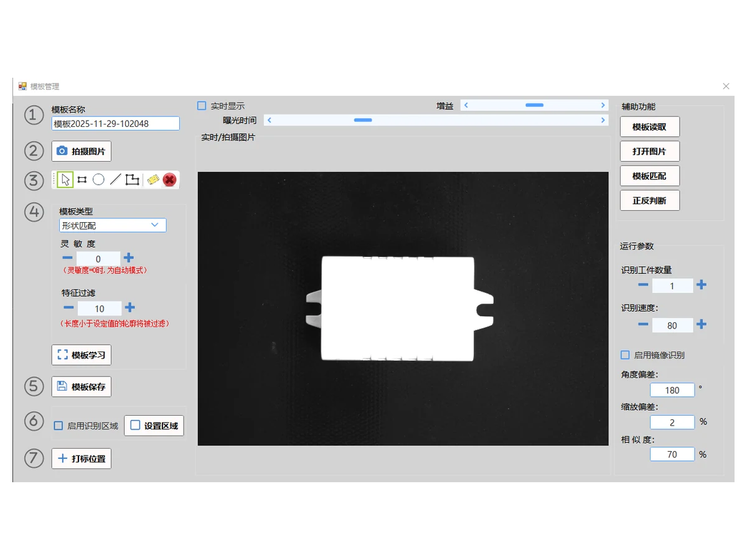Raise 识别工件数量 using its plus icon
Image resolution: width=747 pixels, height=560 pixels.
pyautogui.click(x=702, y=285)
